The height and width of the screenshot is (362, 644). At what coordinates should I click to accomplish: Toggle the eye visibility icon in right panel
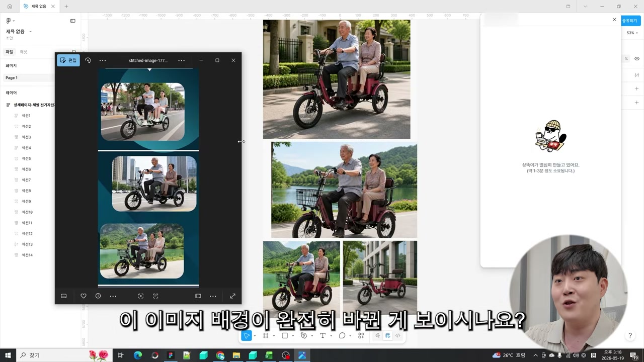tap(637, 59)
